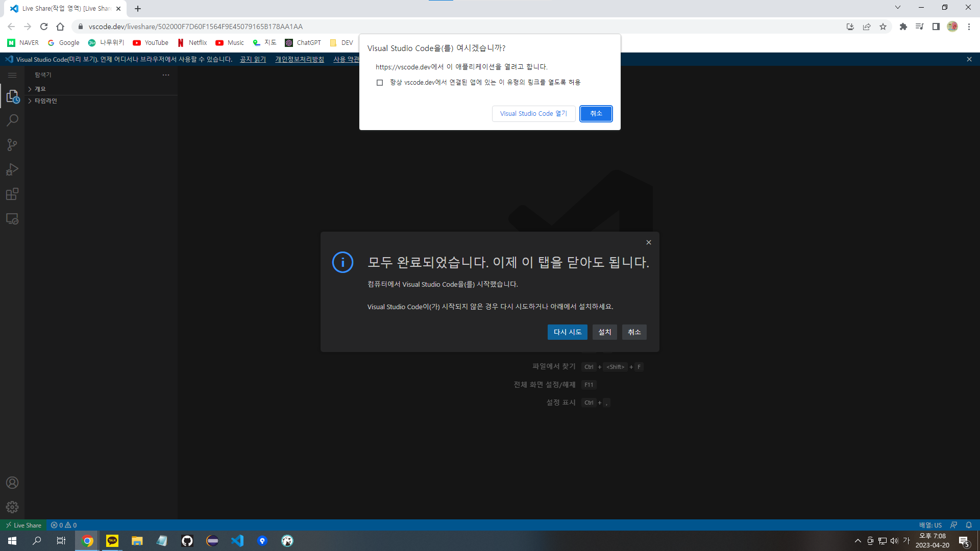Open GitHub Desktop from the taskbar

(x=187, y=540)
